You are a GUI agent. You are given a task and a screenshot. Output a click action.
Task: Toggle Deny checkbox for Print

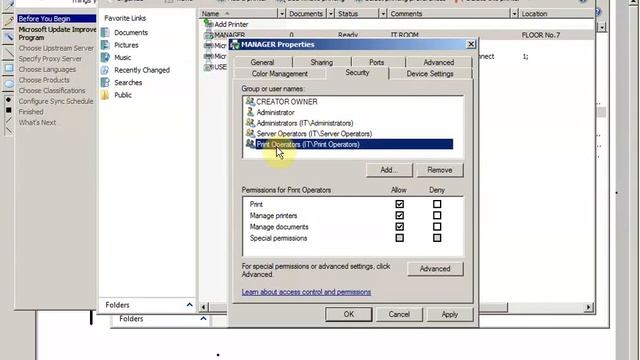click(437, 204)
